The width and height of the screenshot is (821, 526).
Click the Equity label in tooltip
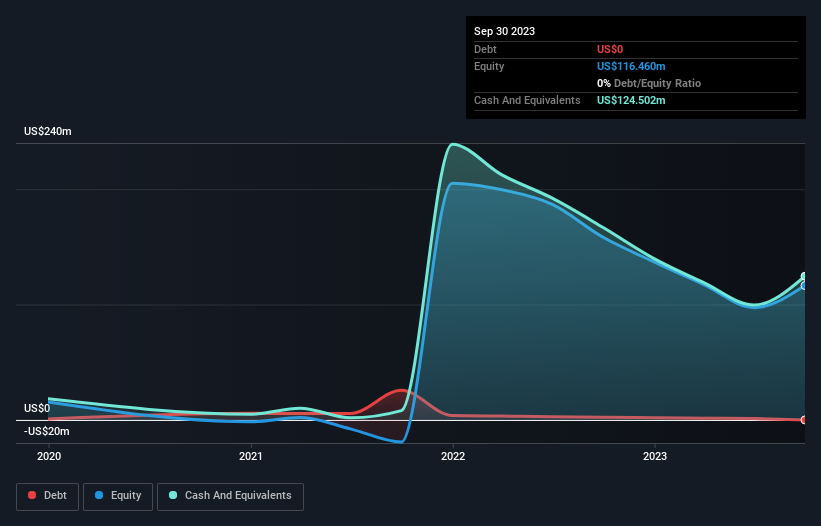pyautogui.click(x=489, y=66)
